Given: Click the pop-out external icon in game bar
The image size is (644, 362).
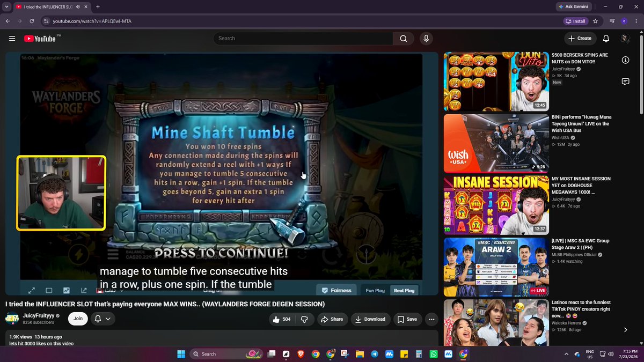Looking at the screenshot, I should click(84, 291).
